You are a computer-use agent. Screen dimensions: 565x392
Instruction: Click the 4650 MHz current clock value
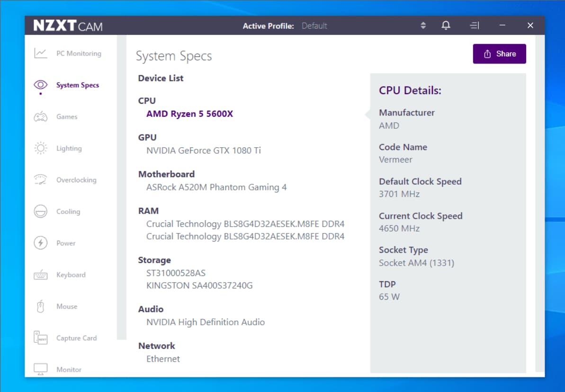pyautogui.click(x=399, y=228)
